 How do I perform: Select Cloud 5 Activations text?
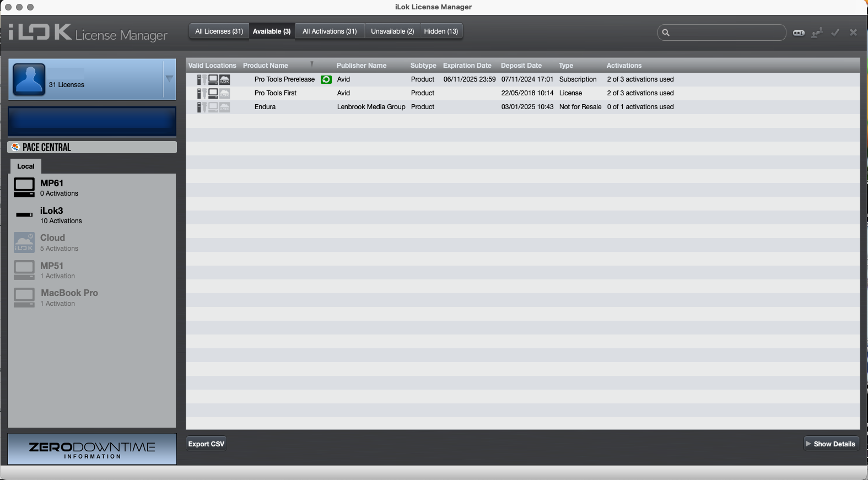59,242
